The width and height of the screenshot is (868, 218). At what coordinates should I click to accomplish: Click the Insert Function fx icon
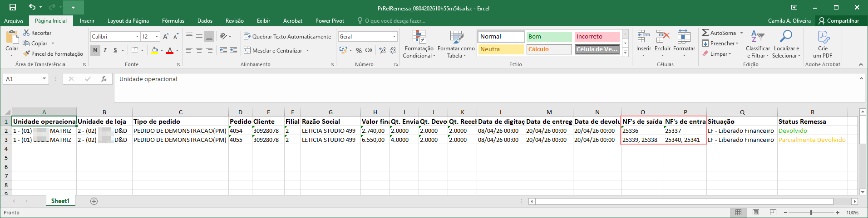[104, 79]
